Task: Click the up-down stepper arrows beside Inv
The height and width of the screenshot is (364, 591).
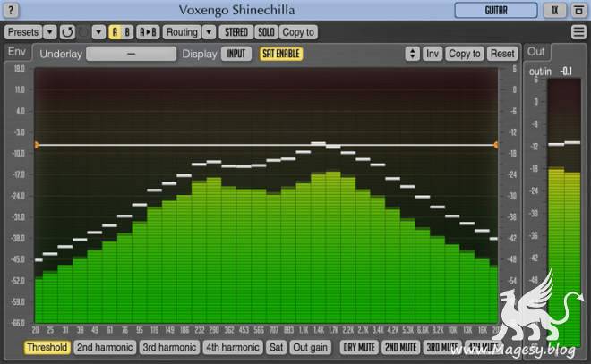Action: point(412,54)
